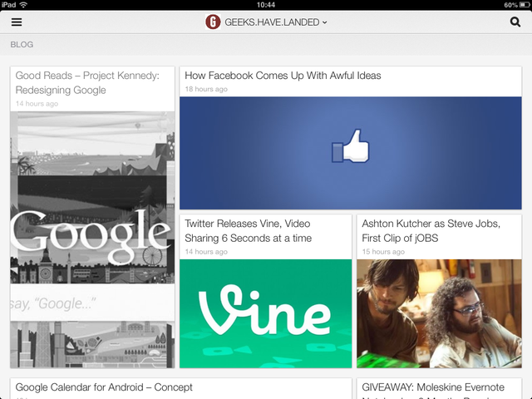Image resolution: width=532 pixels, height=399 pixels.
Task: Tap the Wi-Fi status icon
Action: (x=23, y=4)
